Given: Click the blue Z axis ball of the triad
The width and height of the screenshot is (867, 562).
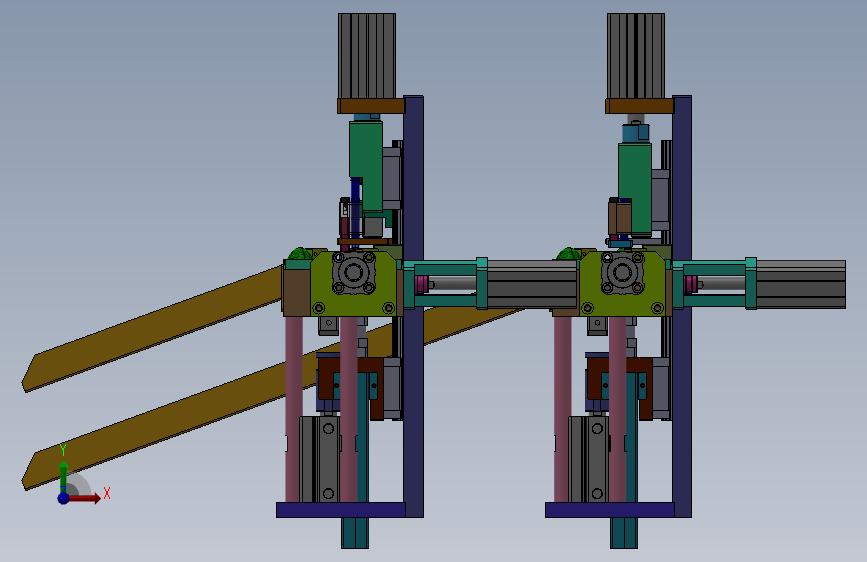Looking at the screenshot, I should (x=63, y=498).
